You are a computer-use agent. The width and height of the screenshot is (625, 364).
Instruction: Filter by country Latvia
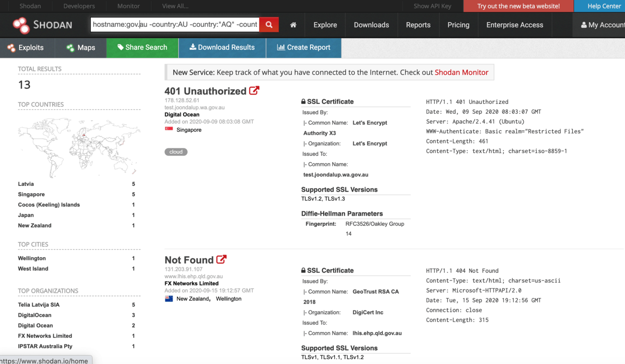pos(26,184)
